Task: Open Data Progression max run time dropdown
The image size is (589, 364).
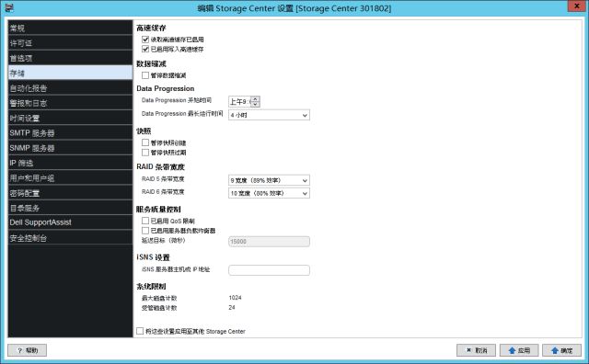Action: click(x=269, y=115)
